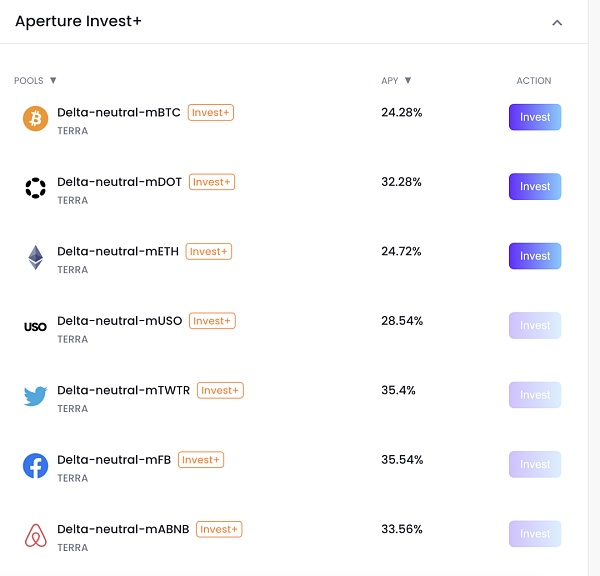The width and height of the screenshot is (600, 576).
Task: Open the Delta-neutral-mABNB pool name
Action: tap(123, 529)
